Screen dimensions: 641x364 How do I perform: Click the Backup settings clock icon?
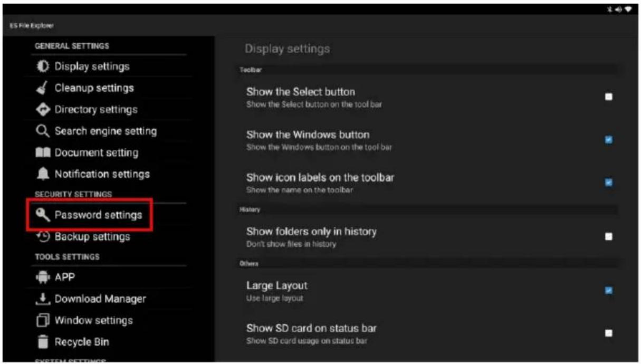coord(43,236)
